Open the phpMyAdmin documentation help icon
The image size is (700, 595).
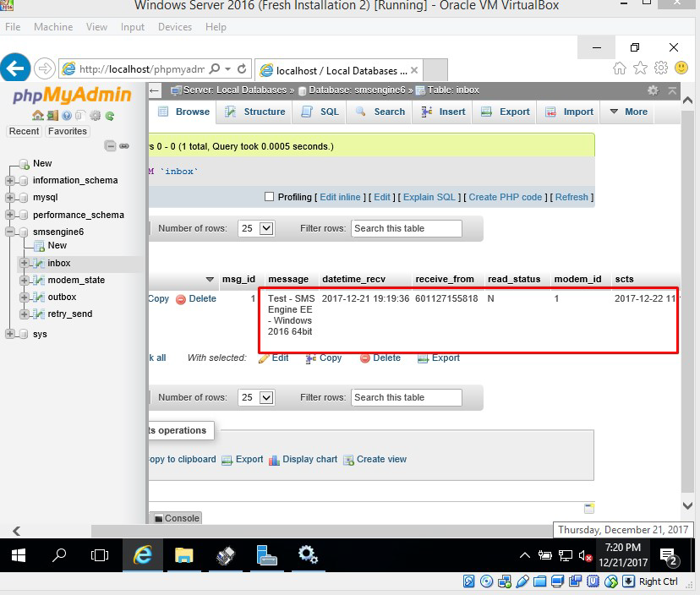coord(66,116)
